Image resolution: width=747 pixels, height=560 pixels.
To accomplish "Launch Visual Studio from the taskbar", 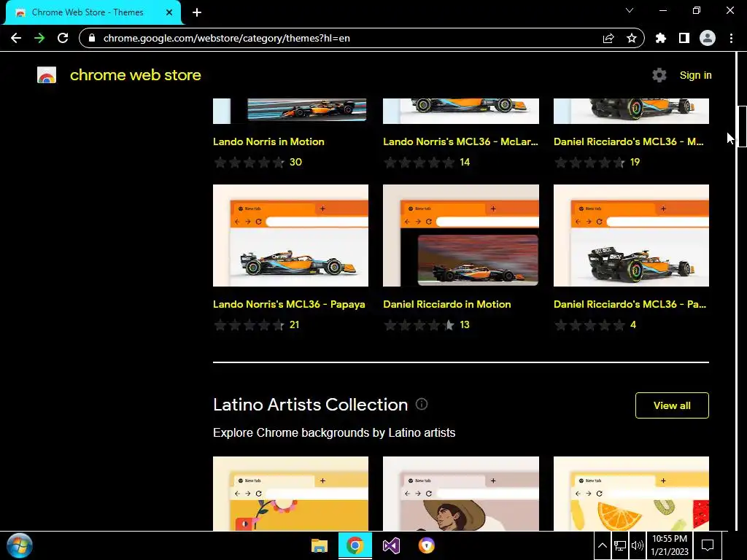I will [391, 545].
